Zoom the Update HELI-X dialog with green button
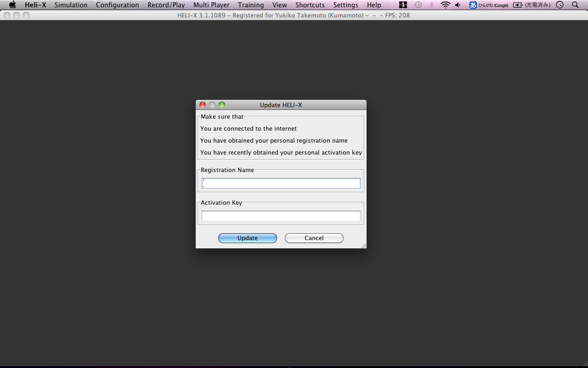Viewport: 588px width, 368px height. (222, 105)
